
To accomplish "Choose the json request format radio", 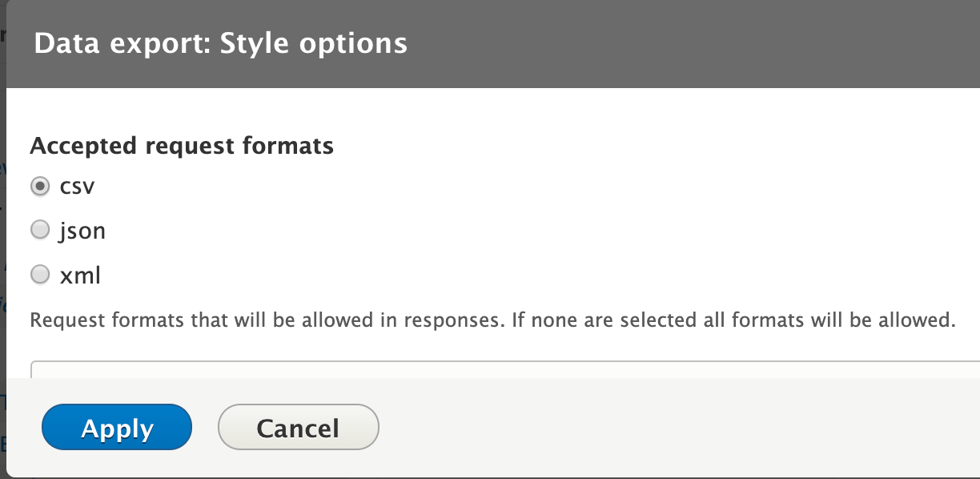I will [40, 231].
